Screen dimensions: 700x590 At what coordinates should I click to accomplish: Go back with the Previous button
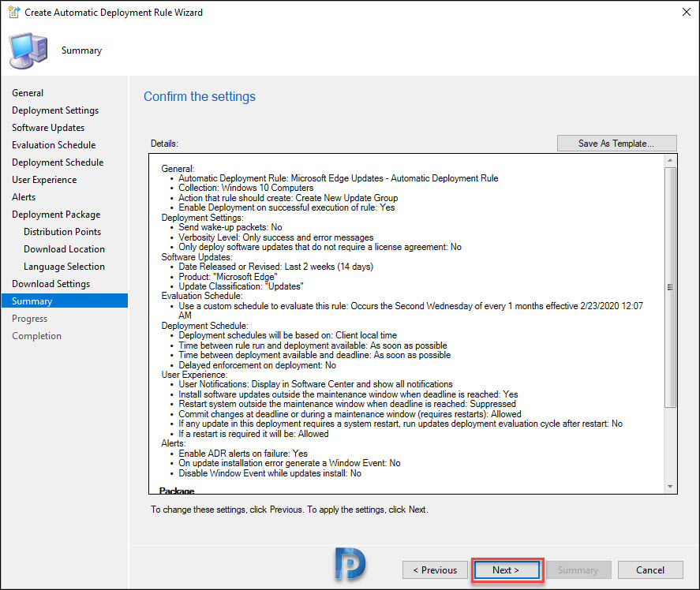[x=435, y=570]
